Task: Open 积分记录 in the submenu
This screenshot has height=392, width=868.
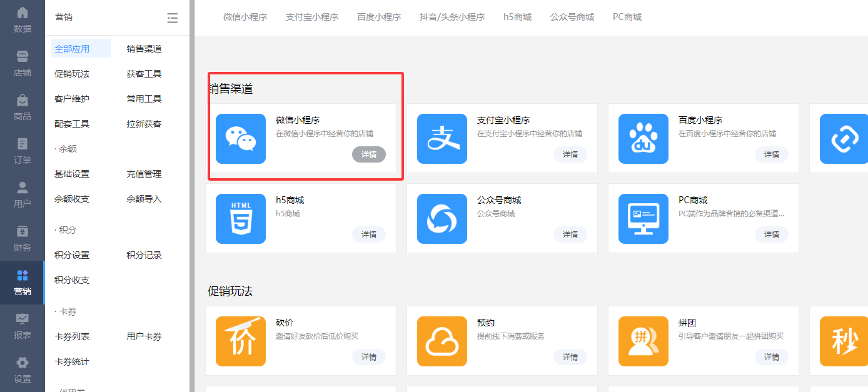Action: pos(144,255)
